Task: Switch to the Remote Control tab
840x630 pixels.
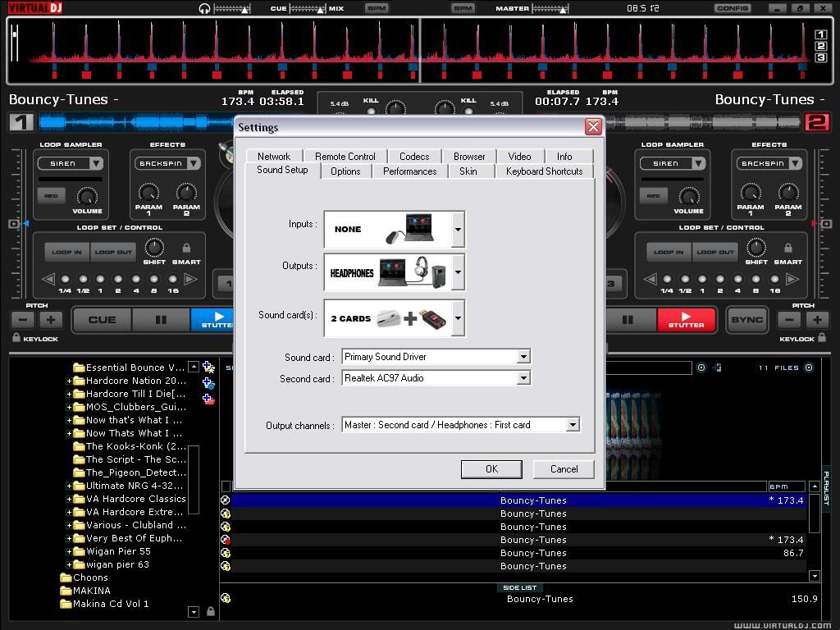Action: [x=345, y=157]
